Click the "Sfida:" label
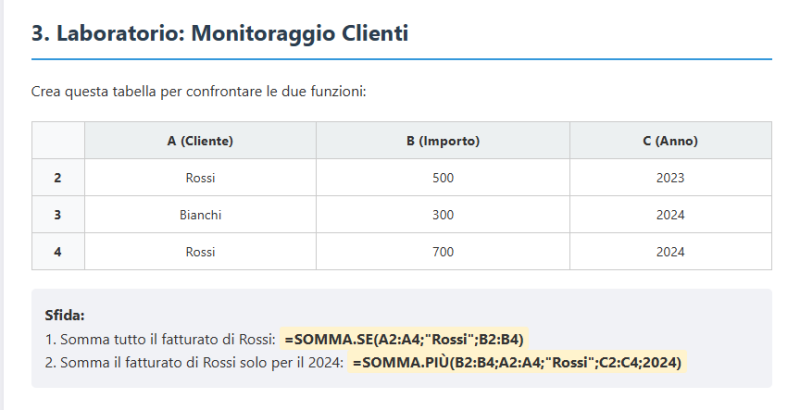 point(65,316)
